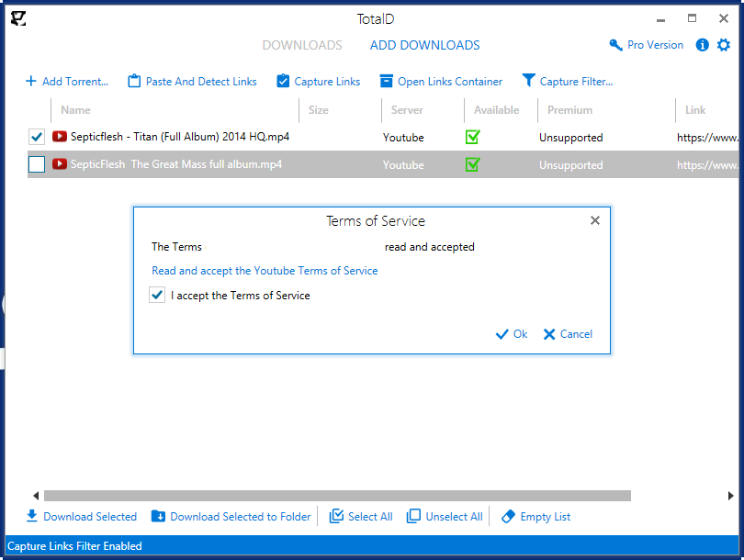Click the blue info circle icon
The image size is (744, 560).
click(703, 45)
